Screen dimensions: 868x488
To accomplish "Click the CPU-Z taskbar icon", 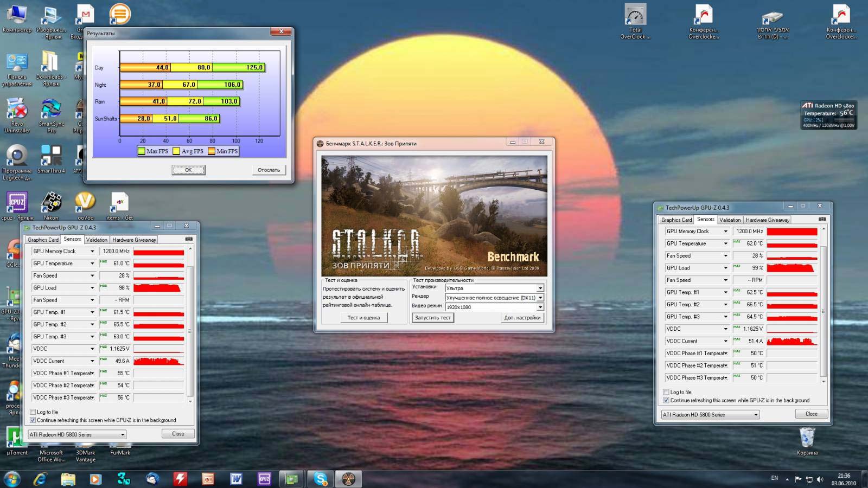I will [264, 479].
